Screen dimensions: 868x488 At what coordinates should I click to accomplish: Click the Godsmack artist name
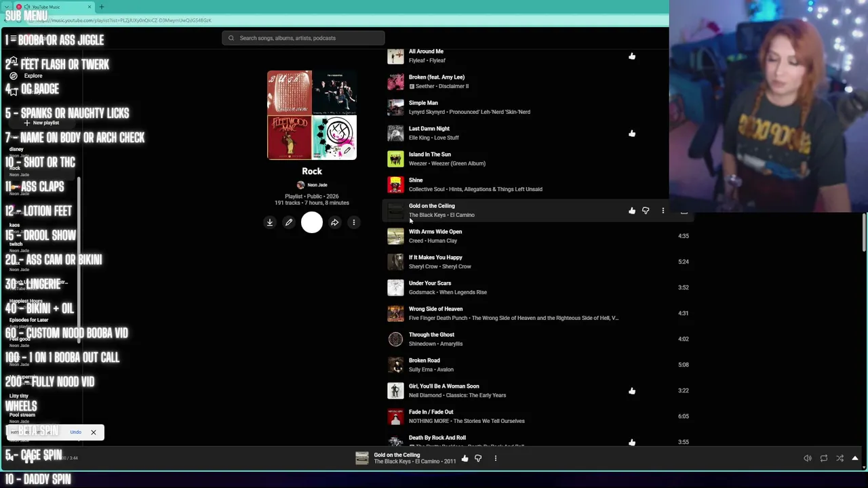tap(422, 292)
